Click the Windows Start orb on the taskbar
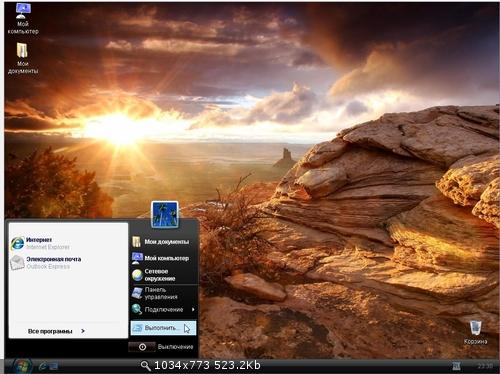Viewport: 500px width, 374px height. click(x=22, y=366)
